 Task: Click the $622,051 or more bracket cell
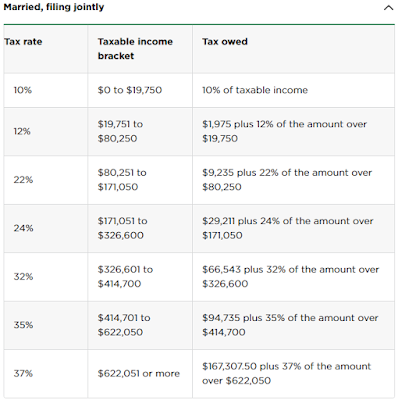[x=139, y=374]
